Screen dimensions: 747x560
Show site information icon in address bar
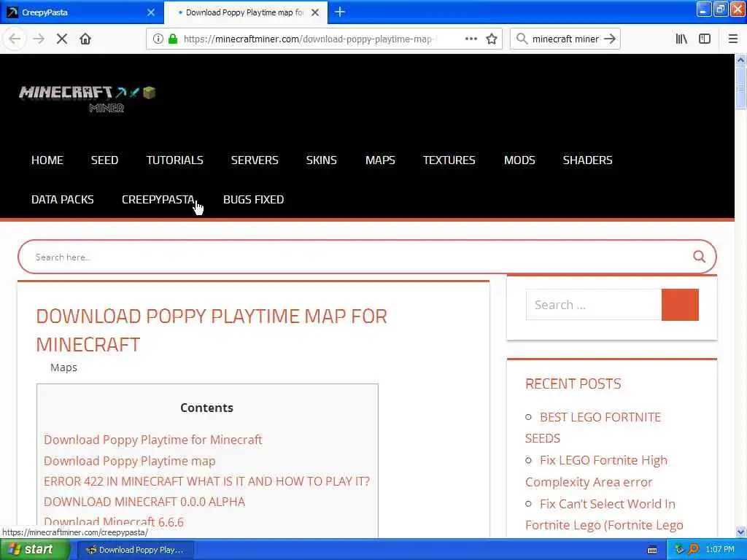click(x=158, y=39)
